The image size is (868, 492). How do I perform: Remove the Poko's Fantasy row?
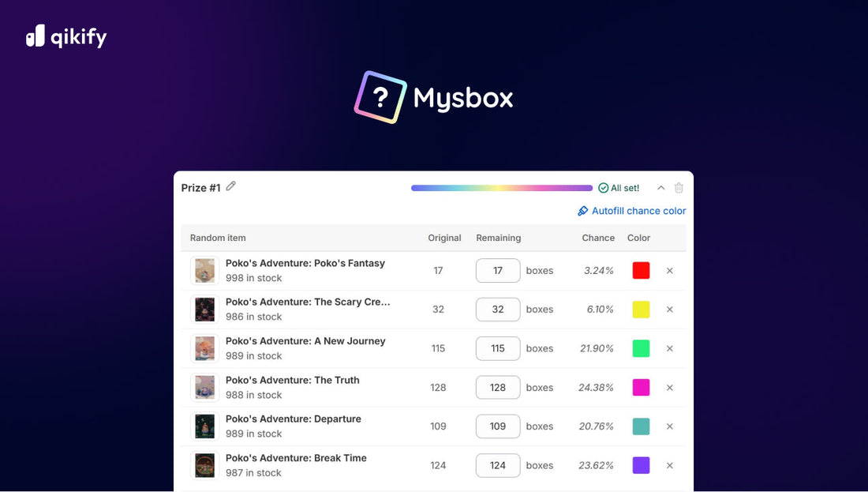pos(670,271)
